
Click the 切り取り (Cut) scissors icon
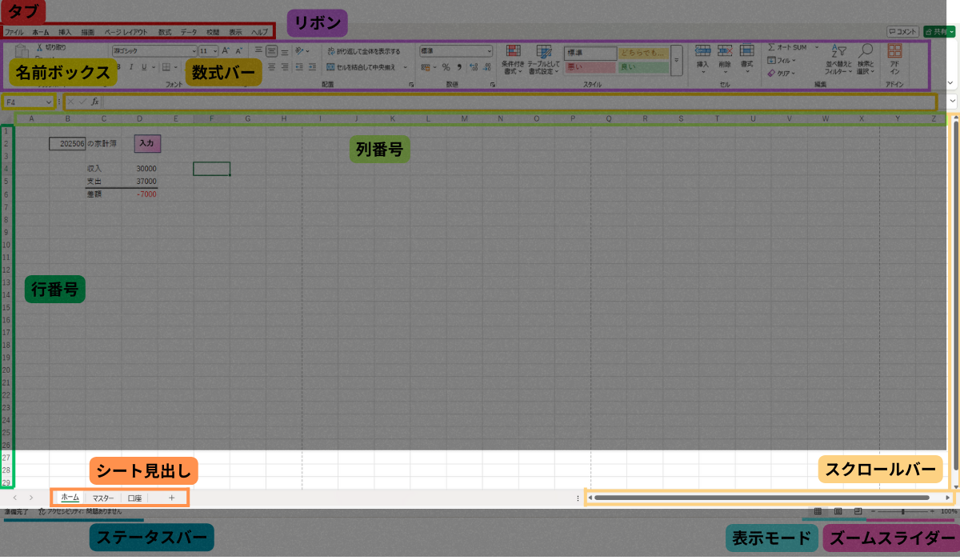39,48
